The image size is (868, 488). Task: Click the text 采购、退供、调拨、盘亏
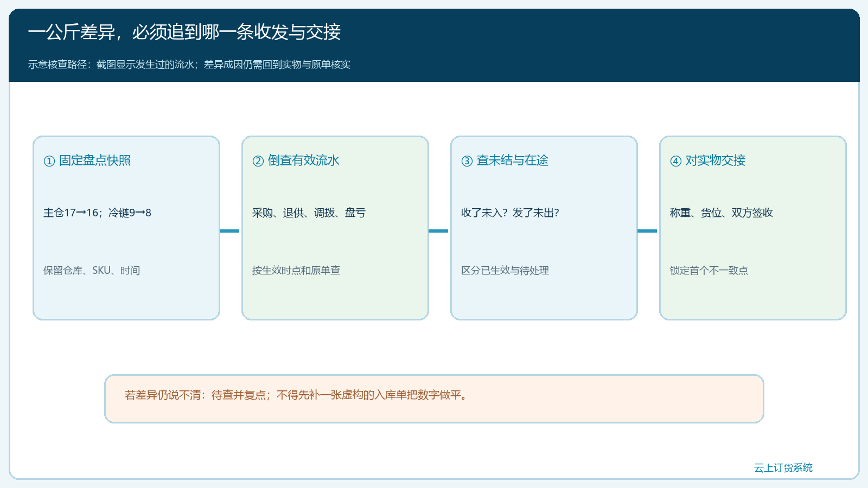point(309,213)
